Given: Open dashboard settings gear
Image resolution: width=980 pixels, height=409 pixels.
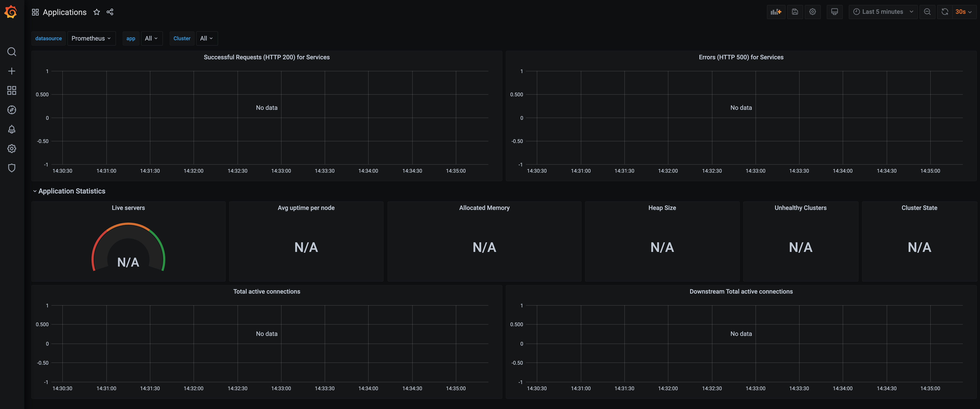Looking at the screenshot, I should (x=813, y=12).
